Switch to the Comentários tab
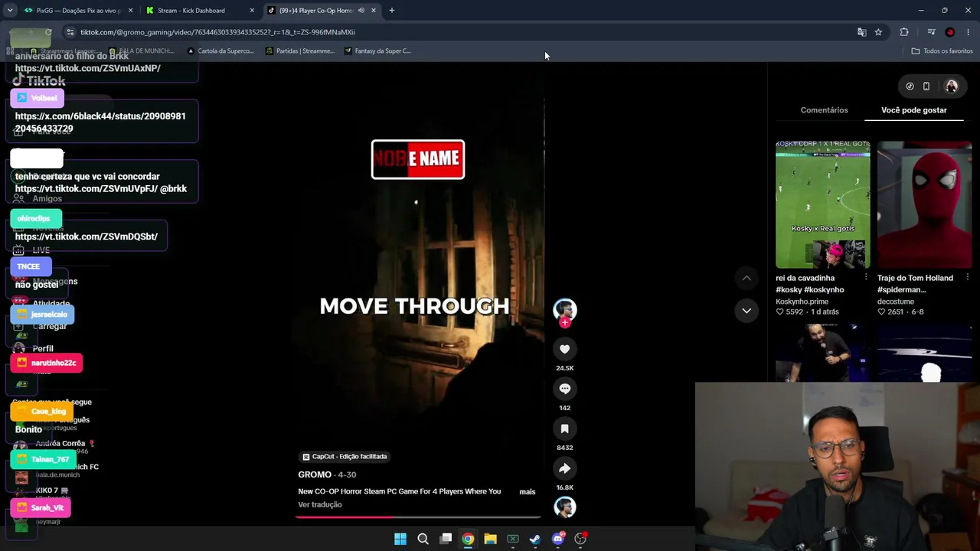The height and width of the screenshot is (551, 980). point(824,110)
